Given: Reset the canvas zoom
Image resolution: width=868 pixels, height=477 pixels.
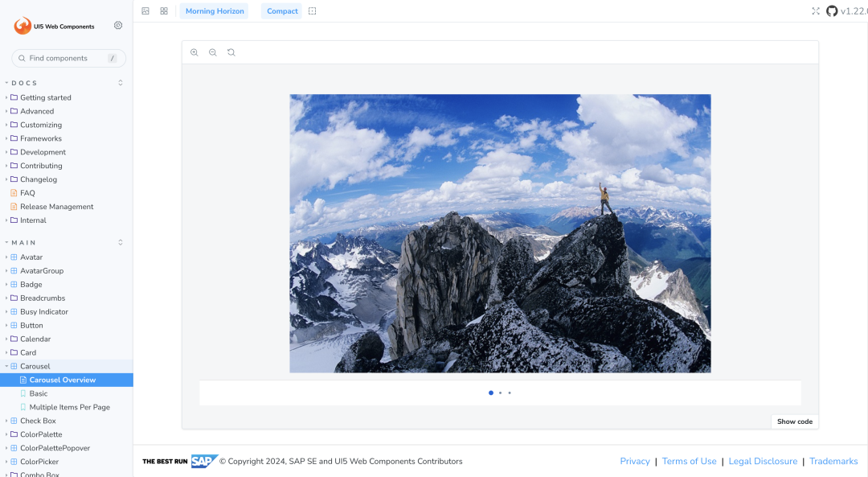Looking at the screenshot, I should pyautogui.click(x=231, y=52).
